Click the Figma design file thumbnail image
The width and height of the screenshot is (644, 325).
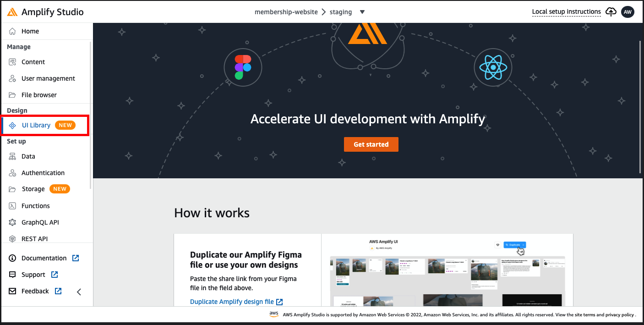coord(447,270)
